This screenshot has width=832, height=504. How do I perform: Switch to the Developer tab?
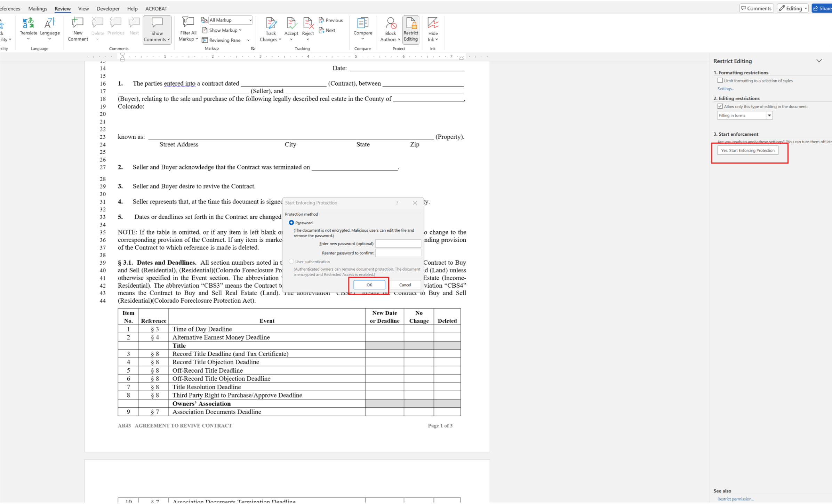108,8
